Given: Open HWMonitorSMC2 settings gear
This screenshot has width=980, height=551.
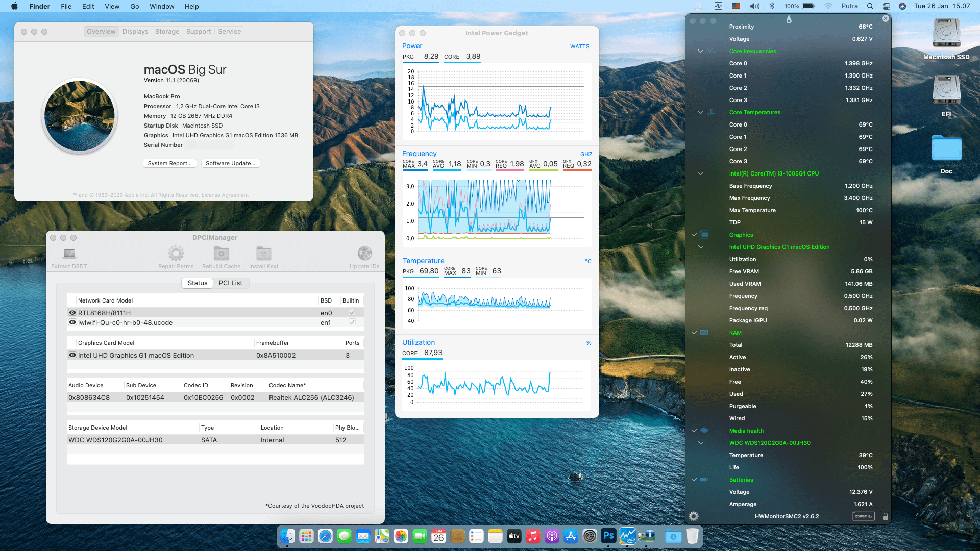Looking at the screenshot, I should [x=693, y=516].
